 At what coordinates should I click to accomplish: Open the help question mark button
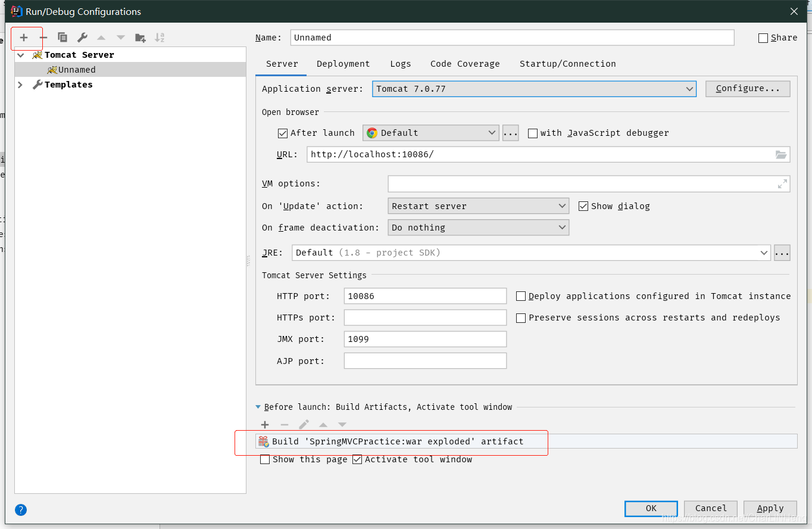21,510
